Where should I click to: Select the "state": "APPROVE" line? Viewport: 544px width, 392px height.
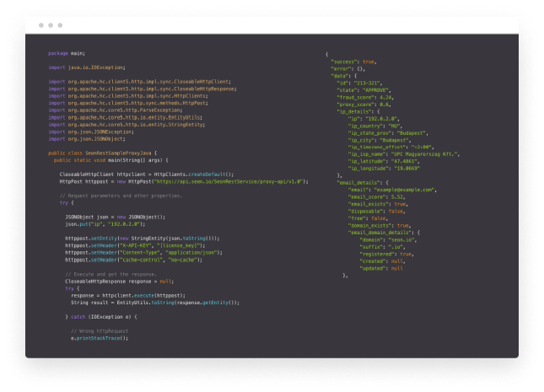364,90
